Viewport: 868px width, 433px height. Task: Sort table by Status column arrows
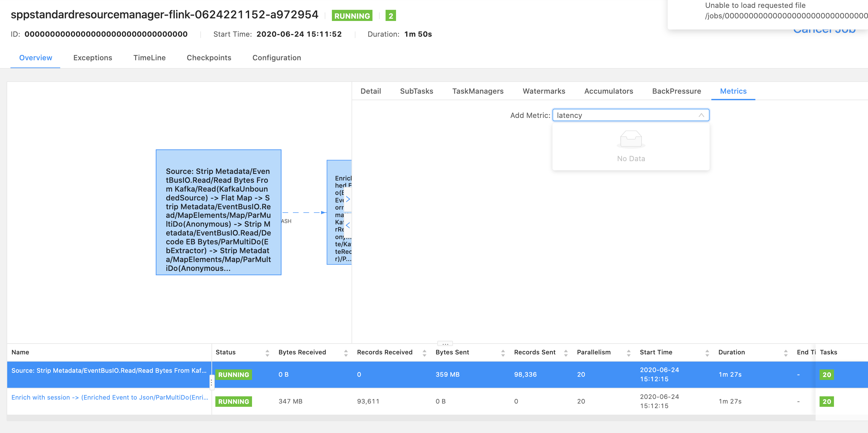coord(267,353)
